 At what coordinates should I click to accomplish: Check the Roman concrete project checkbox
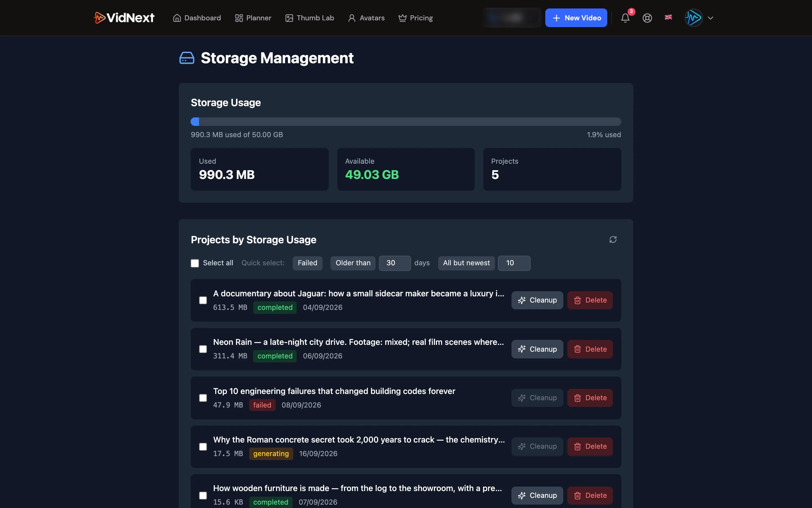(x=203, y=446)
